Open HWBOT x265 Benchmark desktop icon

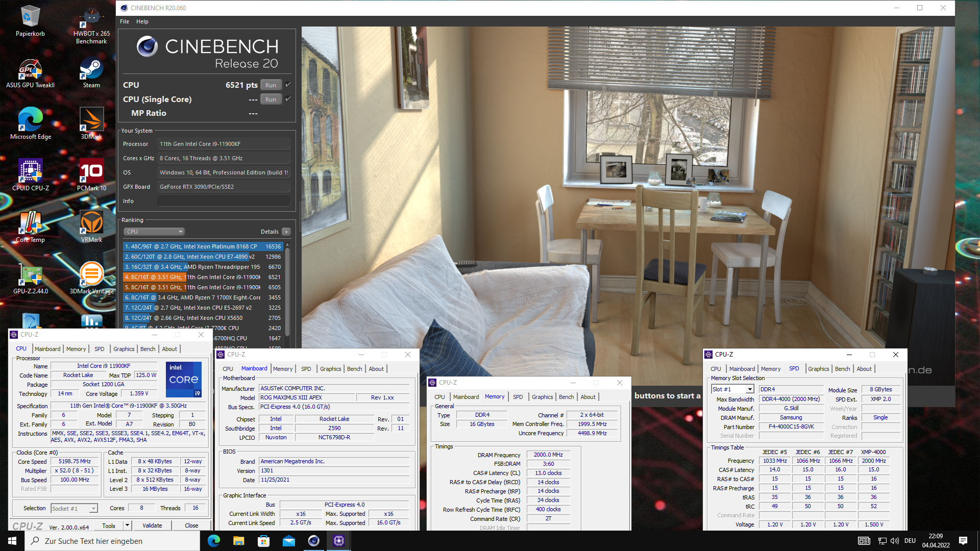coord(91,24)
